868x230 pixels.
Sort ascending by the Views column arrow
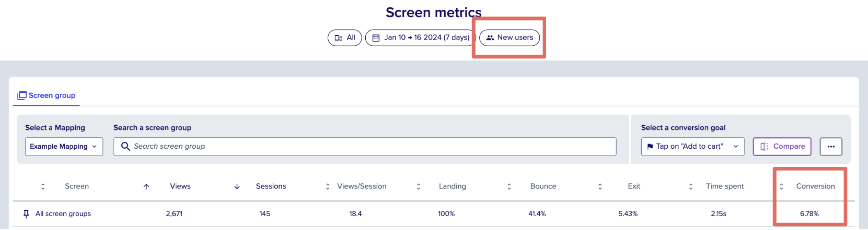[x=146, y=186]
